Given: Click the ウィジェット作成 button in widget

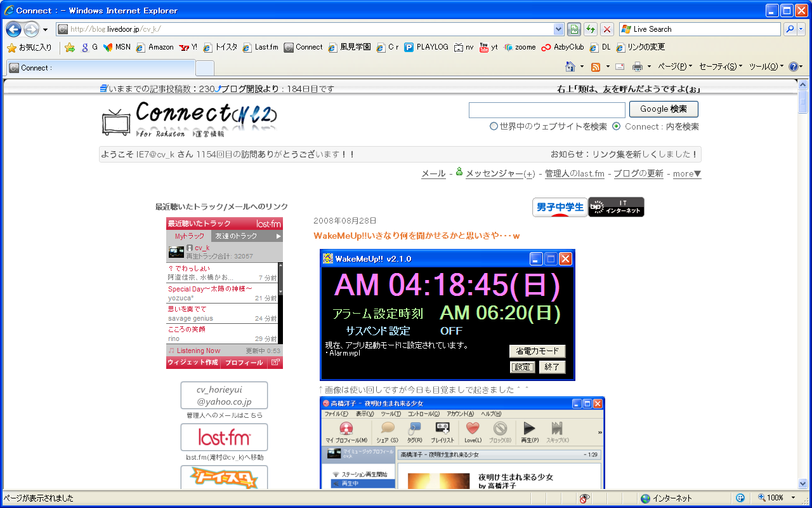Looking at the screenshot, I should (x=193, y=363).
